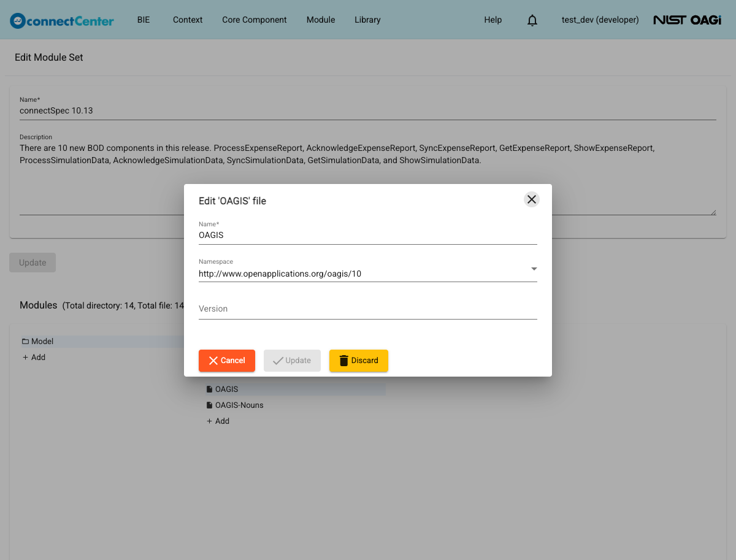736x560 pixels.
Task: Add a file below OAGIS-Nouns
Action: 218,421
